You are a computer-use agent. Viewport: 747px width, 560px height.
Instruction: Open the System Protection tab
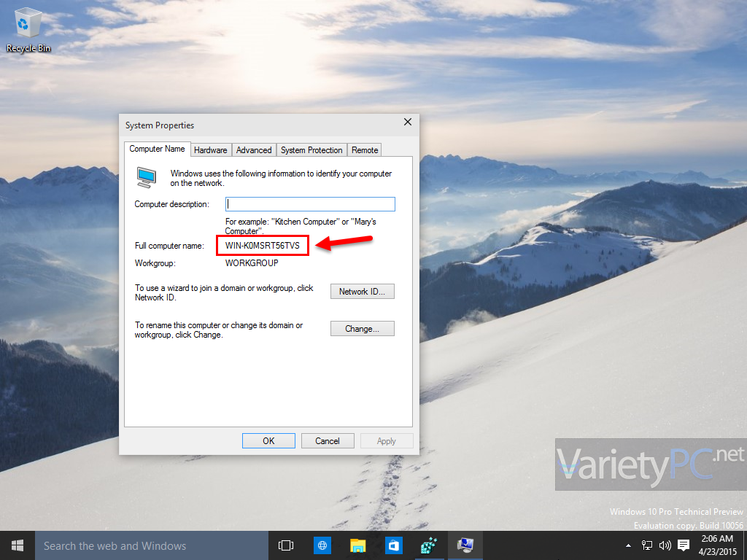pos(311,149)
